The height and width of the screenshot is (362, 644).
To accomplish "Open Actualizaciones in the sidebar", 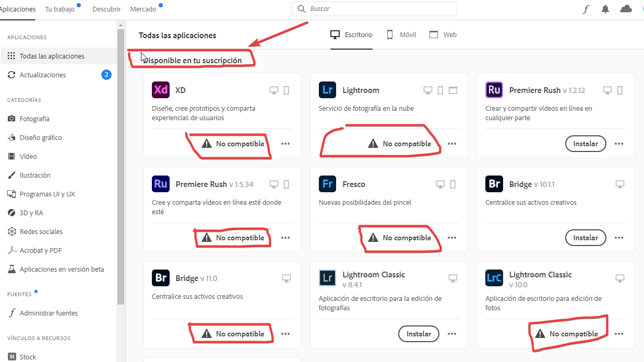I will [x=43, y=75].
